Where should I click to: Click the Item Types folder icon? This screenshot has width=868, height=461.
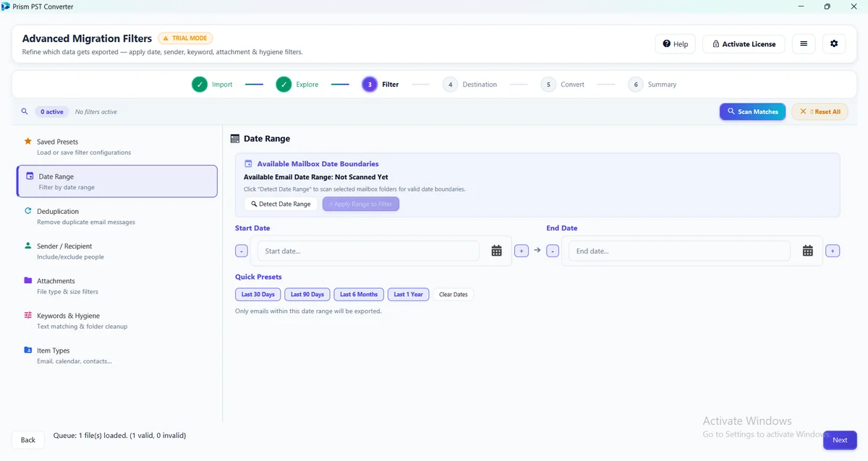click(x=27, y=350)
